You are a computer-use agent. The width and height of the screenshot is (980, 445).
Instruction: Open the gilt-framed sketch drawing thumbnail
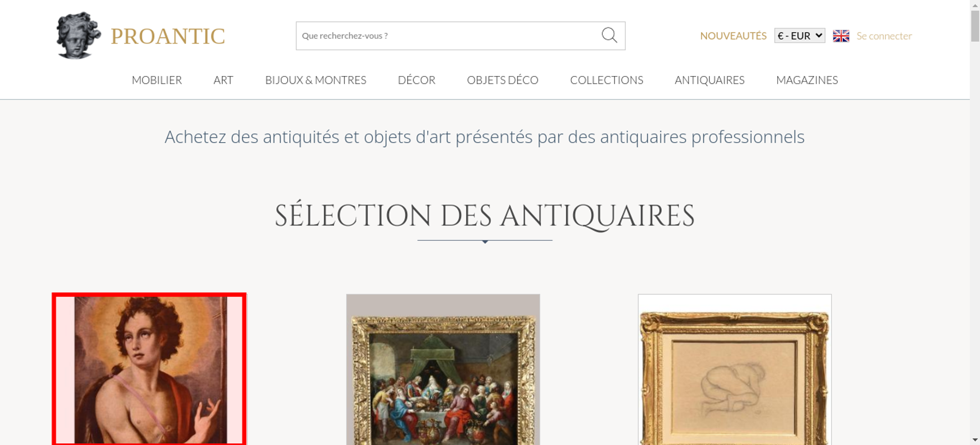coord(735,370)
